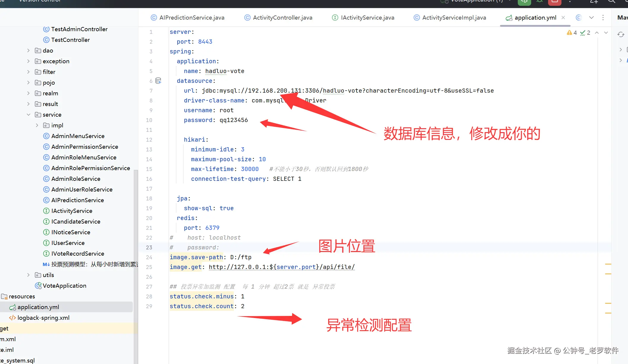628x364 pixels.
Task: Click the service package folder icon
Action: (x=38, y=115)
